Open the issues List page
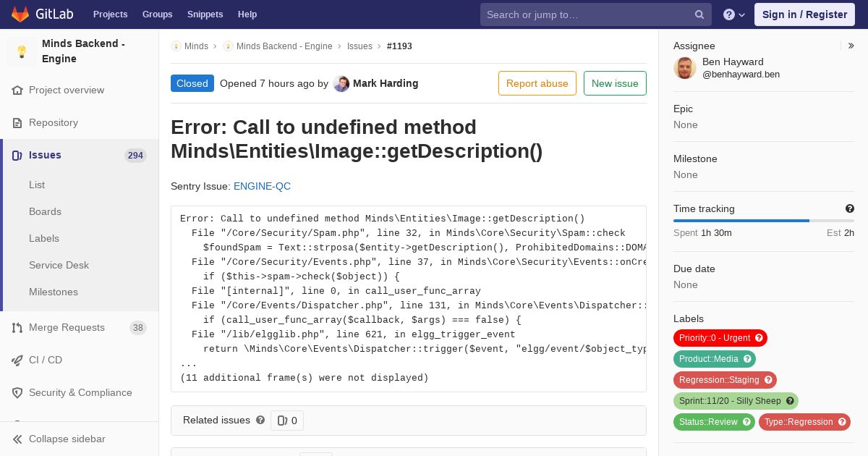868x456 pixels. tap(37, 185)
